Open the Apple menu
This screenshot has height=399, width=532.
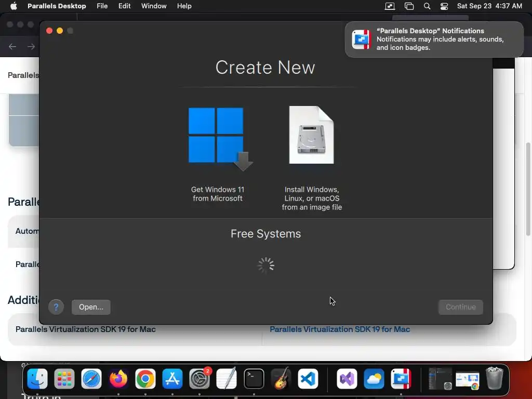click(x=14, y=6)
